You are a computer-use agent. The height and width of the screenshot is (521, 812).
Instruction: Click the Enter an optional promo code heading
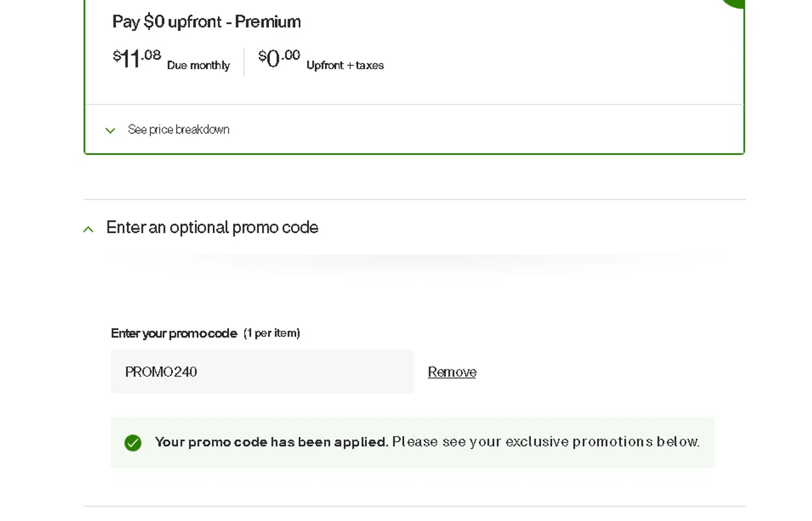click(212, 228)
